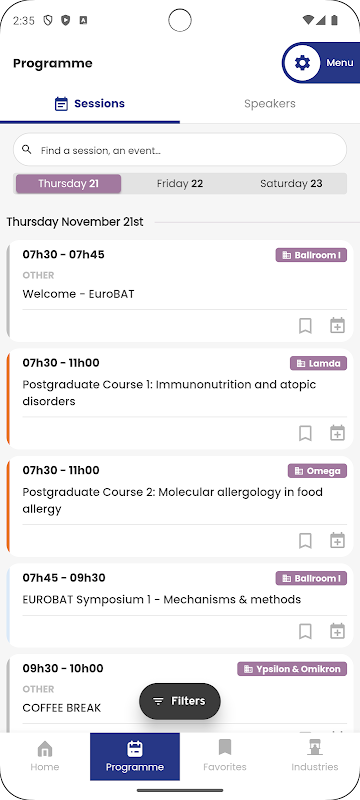360x800 pixels.
Task: Bookmark Postgraduate Course 2 session
Action: pos(305,540)
